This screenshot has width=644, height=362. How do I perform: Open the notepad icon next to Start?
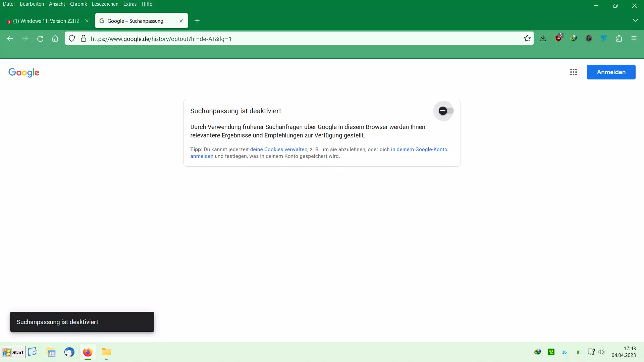(x=32, y=352)
